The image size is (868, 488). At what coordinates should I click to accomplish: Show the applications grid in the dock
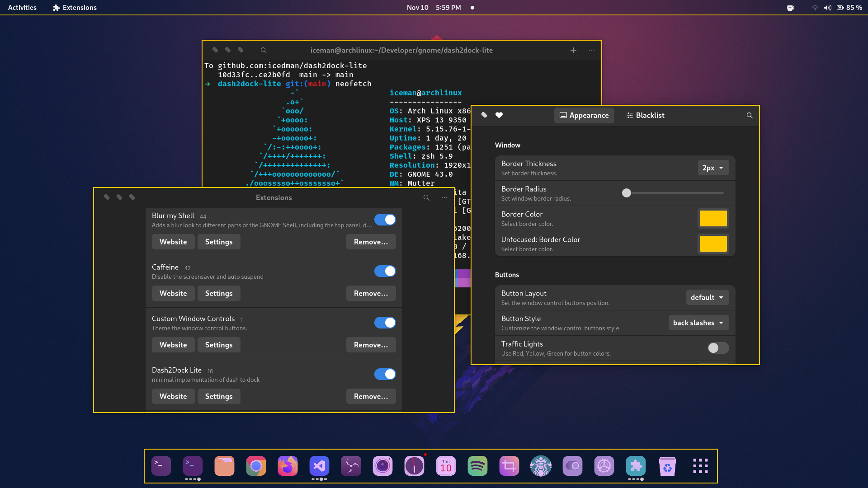(700, 466)
